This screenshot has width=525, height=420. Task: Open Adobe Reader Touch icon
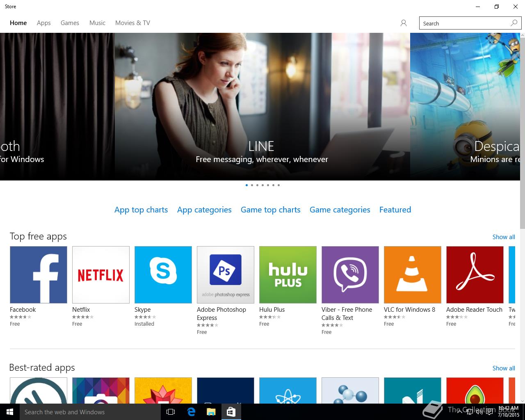(475, 275)
